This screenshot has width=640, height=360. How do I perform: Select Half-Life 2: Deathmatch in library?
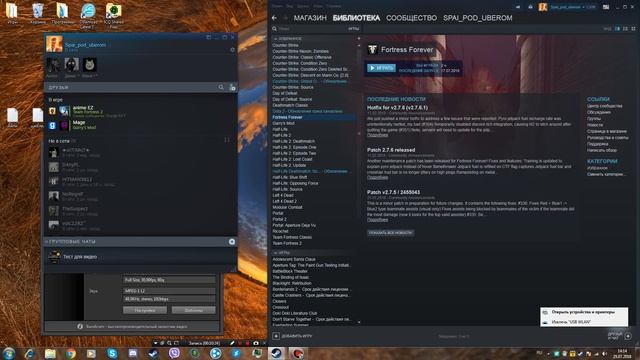(293, 141)
